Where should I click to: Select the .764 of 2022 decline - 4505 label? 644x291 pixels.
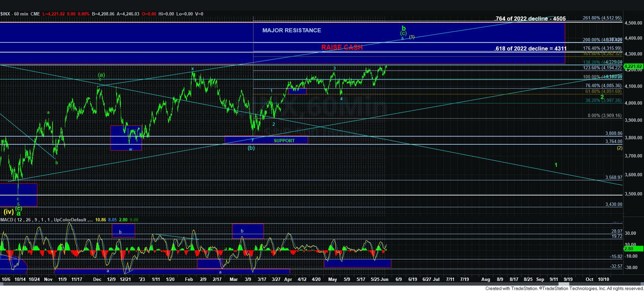(x=530, y=19)
